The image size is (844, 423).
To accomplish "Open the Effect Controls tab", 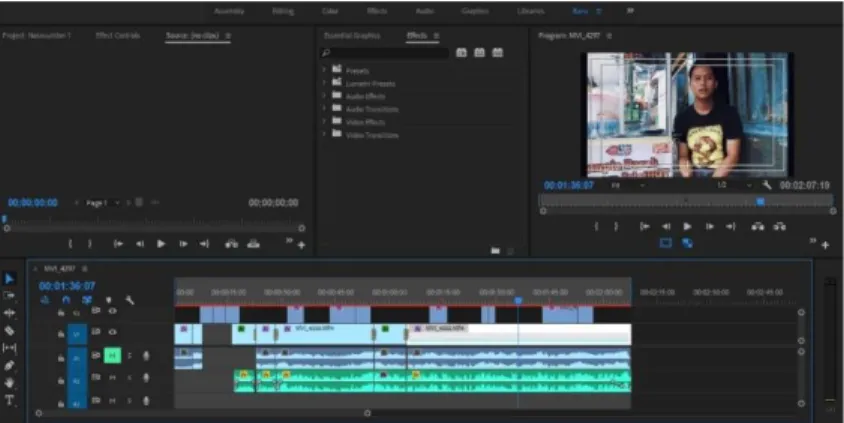I will [117, 36].
